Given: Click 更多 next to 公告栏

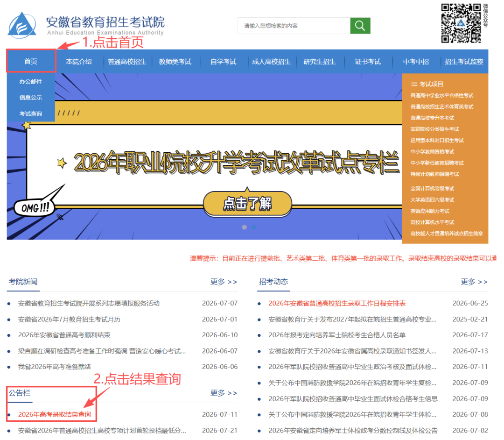Looking at the screenshot, I should [x=224, y=393].
